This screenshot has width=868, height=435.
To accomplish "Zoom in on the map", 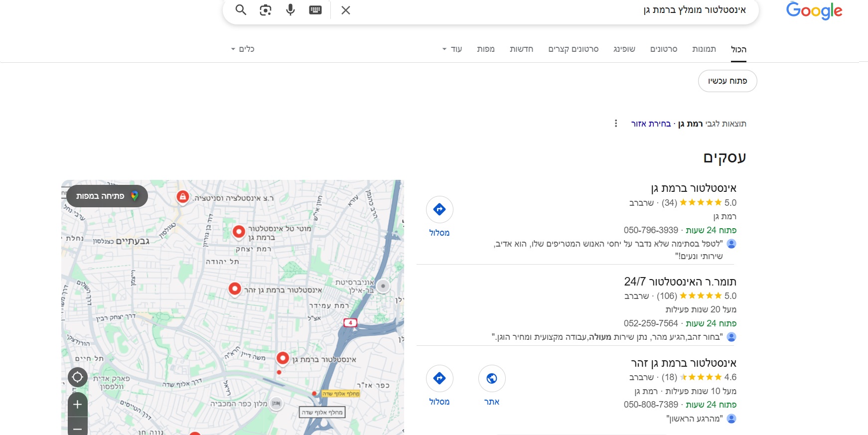I will coord(77,405).
